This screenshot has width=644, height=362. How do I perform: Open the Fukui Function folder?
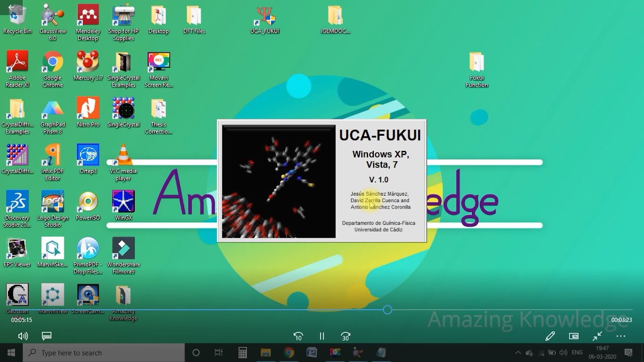[476, 69]
